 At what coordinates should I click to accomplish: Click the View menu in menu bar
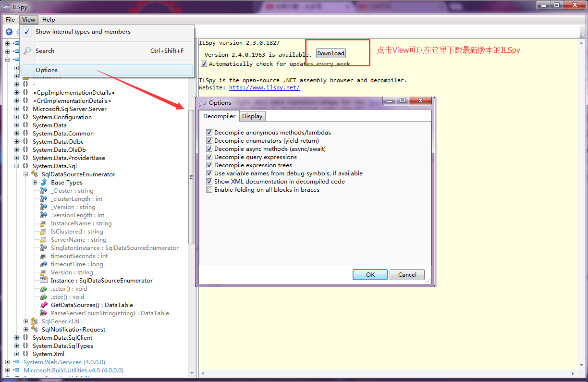point(28,20)
